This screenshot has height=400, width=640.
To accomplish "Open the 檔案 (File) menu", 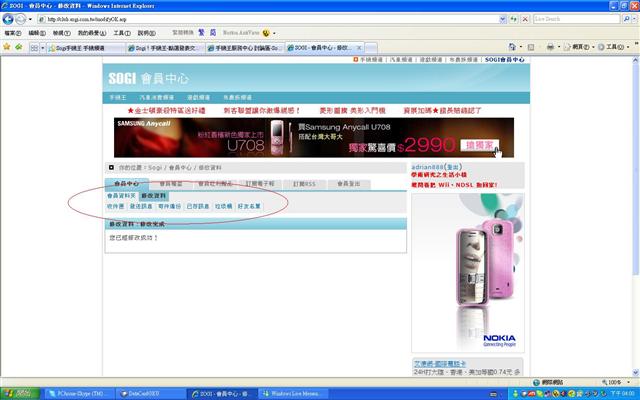I will 12,32.
